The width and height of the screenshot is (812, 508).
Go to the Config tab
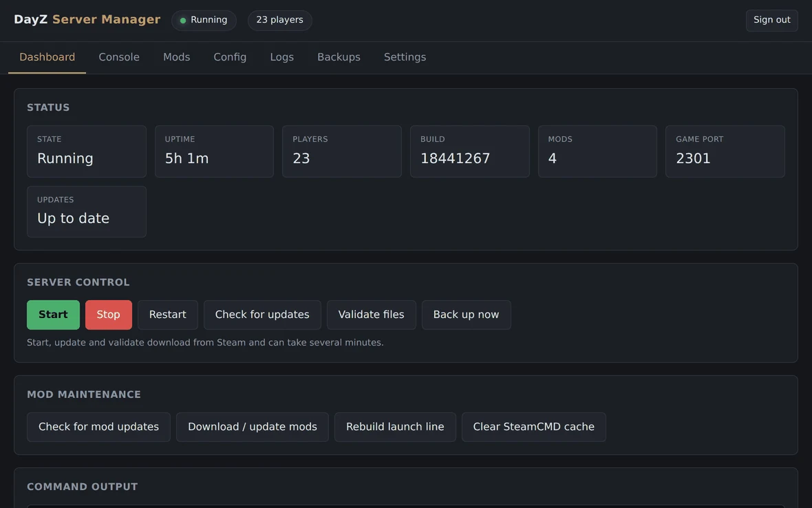(x=230, y=57)
